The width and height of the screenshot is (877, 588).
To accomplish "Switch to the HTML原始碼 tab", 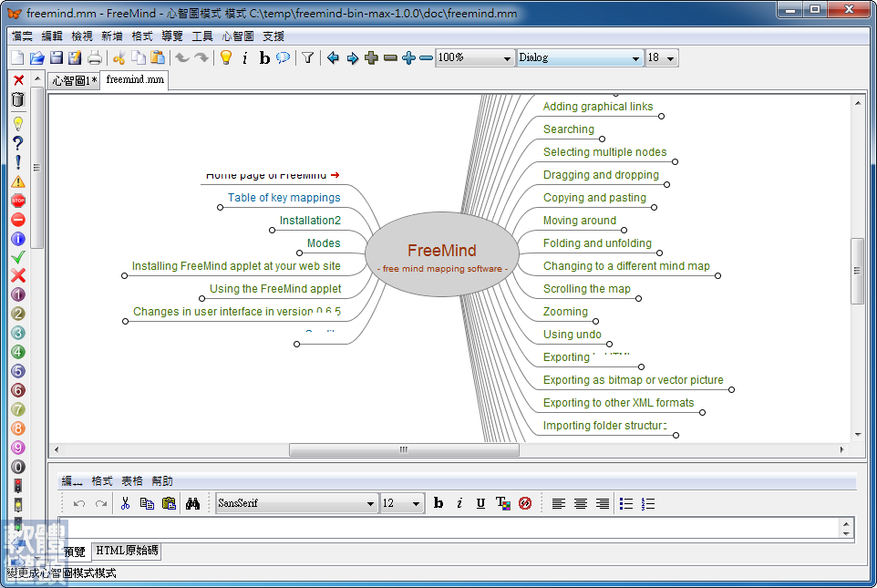I will (x=126, y=551).
